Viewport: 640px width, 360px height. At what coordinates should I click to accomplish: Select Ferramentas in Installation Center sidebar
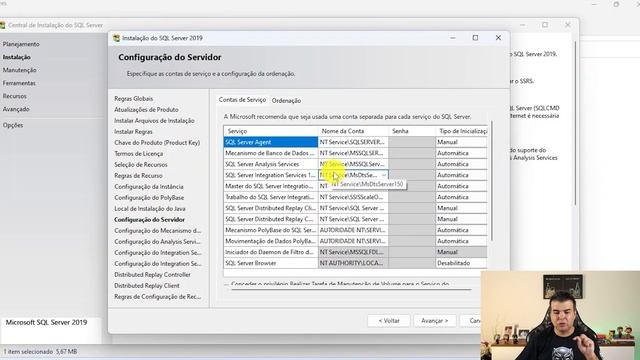(19, 83)
